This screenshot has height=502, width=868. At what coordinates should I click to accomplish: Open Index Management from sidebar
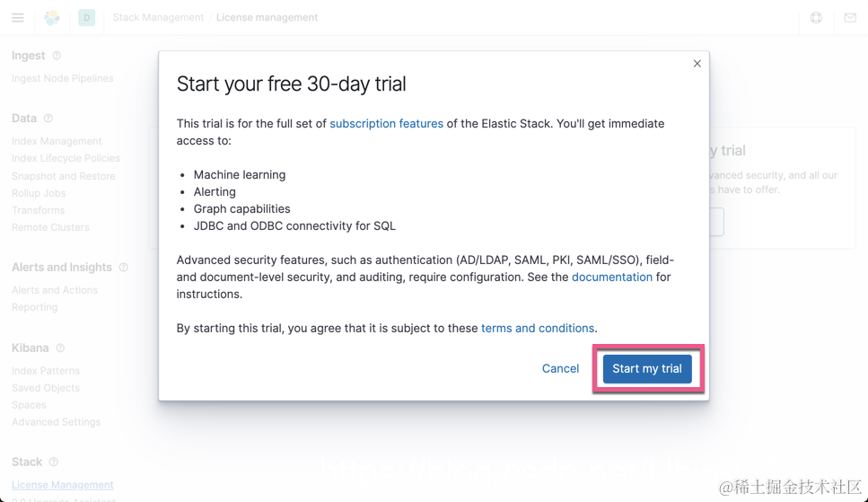(57, 141)
